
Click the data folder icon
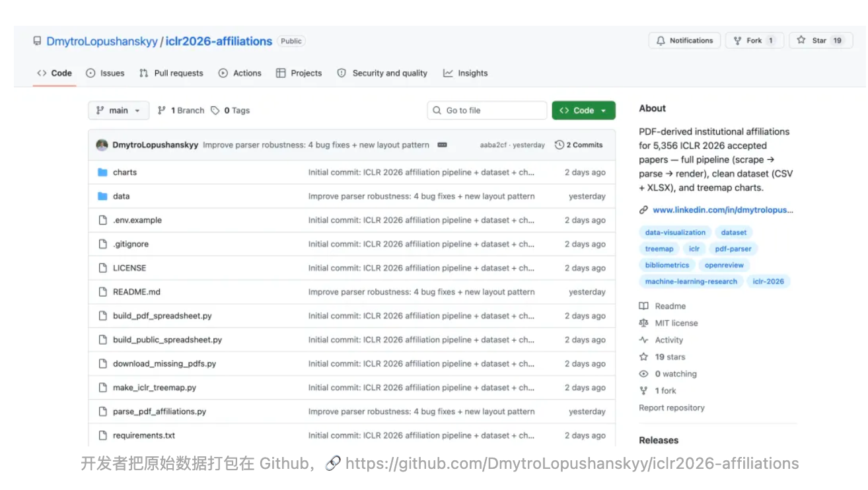[x=102, y=196]
